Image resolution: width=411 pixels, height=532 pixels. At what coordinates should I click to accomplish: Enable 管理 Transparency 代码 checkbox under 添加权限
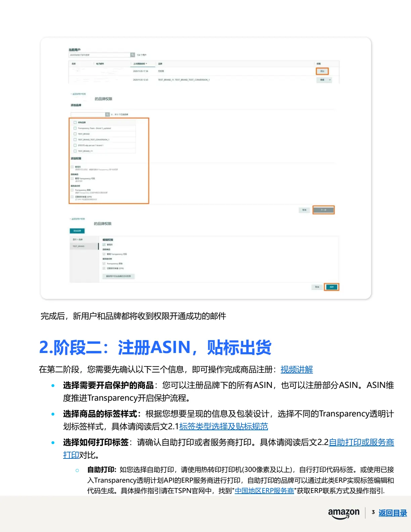72,179
